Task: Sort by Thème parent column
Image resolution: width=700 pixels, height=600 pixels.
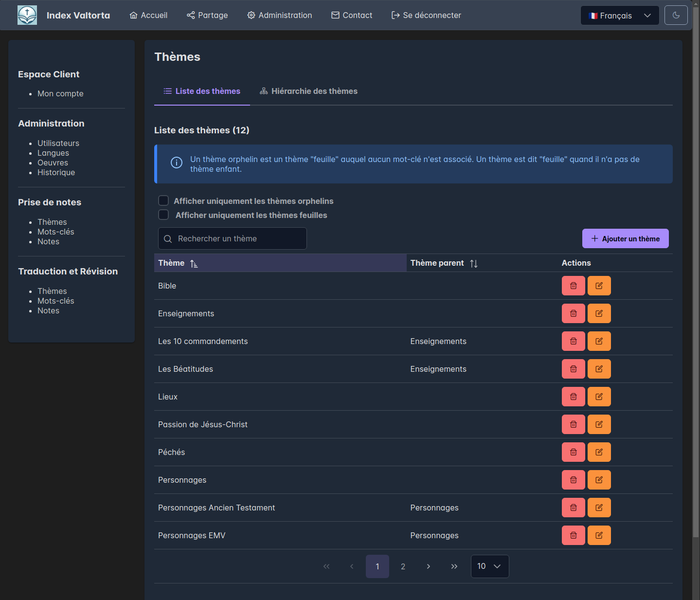Action: 473,263
